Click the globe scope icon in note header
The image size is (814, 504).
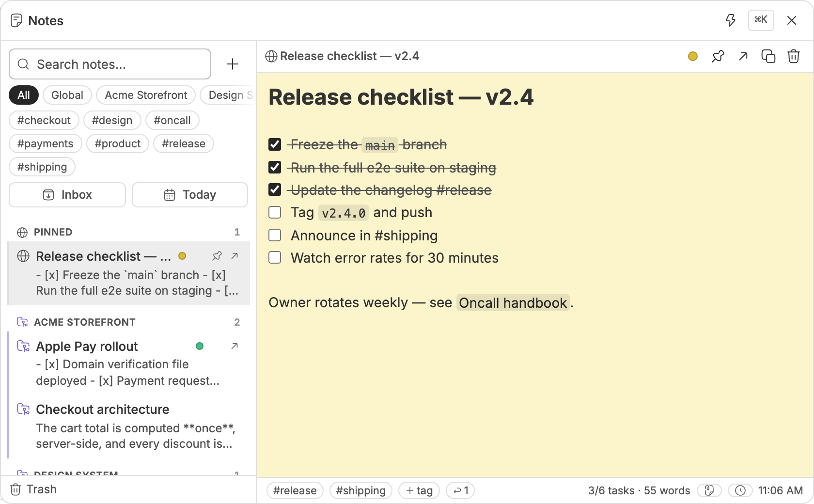click(271, 56)
